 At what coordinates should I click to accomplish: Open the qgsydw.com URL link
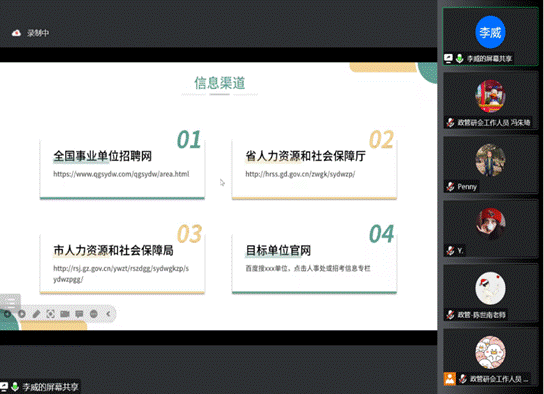[121, 174]
